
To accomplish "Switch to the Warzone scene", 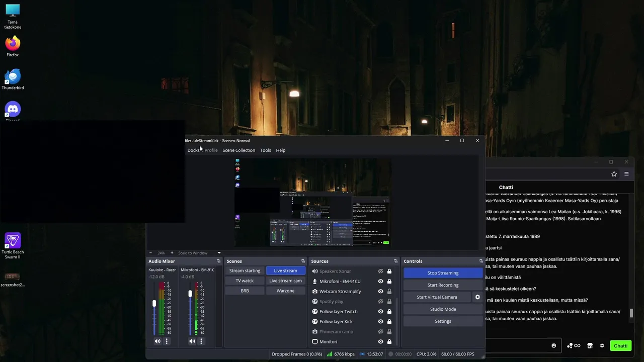I will (285, 291).
